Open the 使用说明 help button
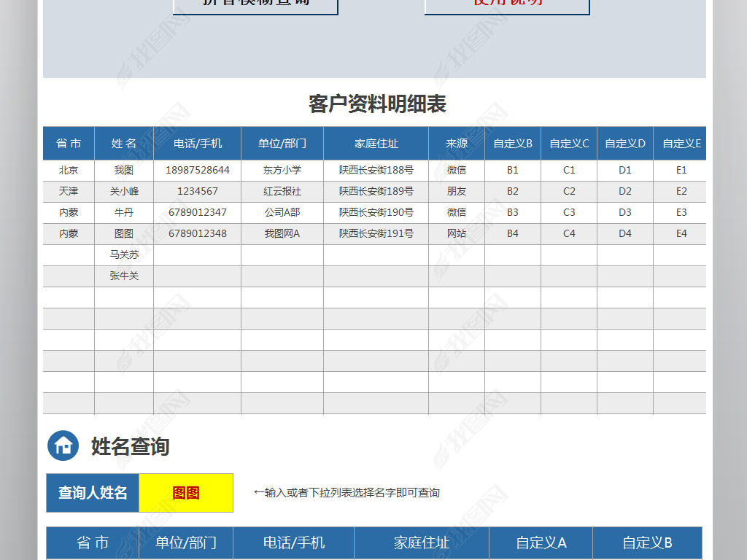Viewport: 747px width, 560px height. (x=506, y=4)
